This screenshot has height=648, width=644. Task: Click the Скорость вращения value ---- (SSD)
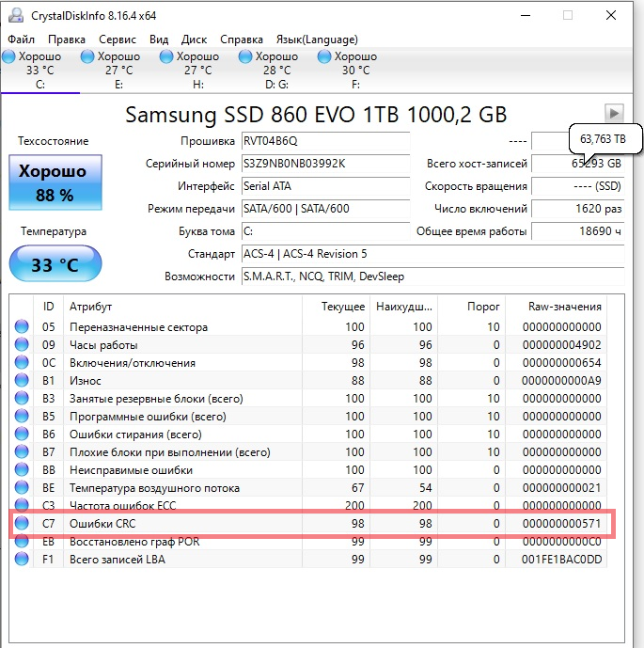tap(577, 186)
